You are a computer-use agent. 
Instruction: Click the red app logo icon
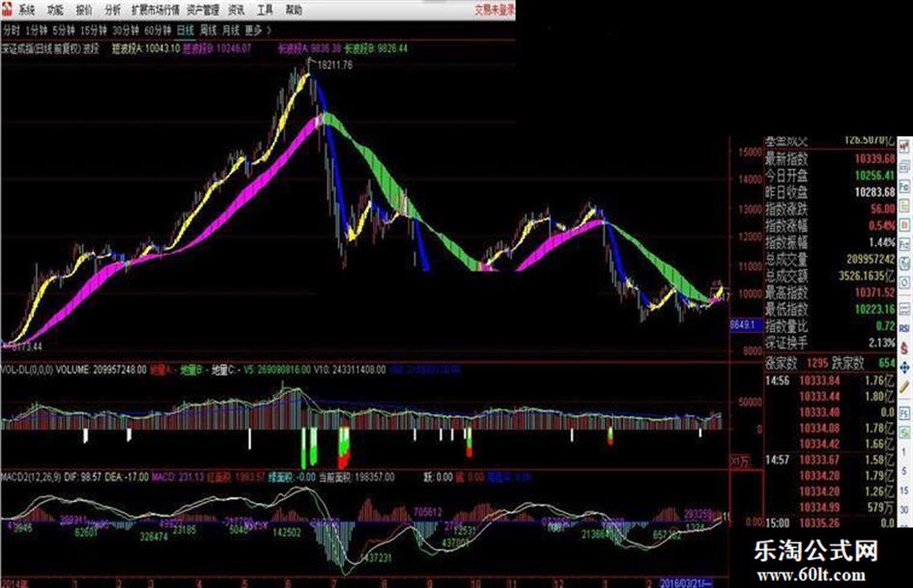7,10
